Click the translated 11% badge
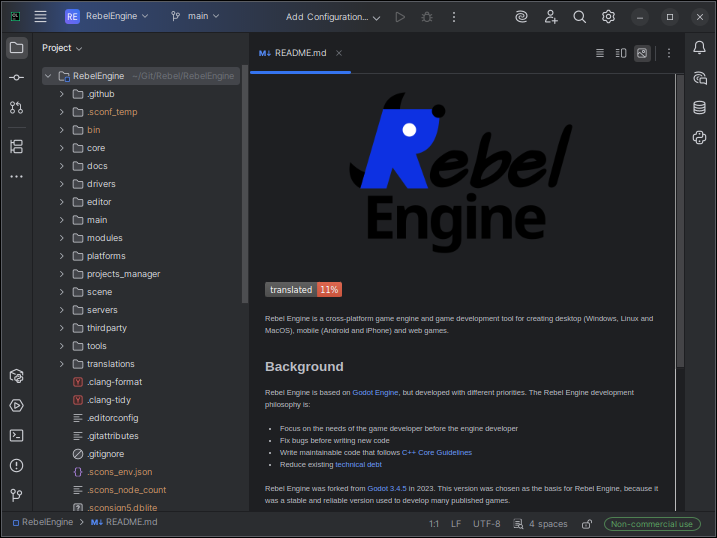 (x=303, y=290)
